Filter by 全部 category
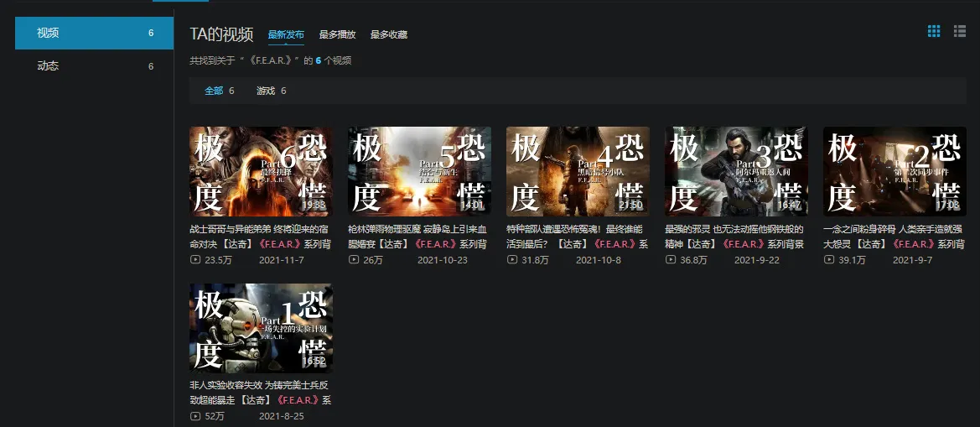This screenshot has height=427, width=980. coord(219,91)
